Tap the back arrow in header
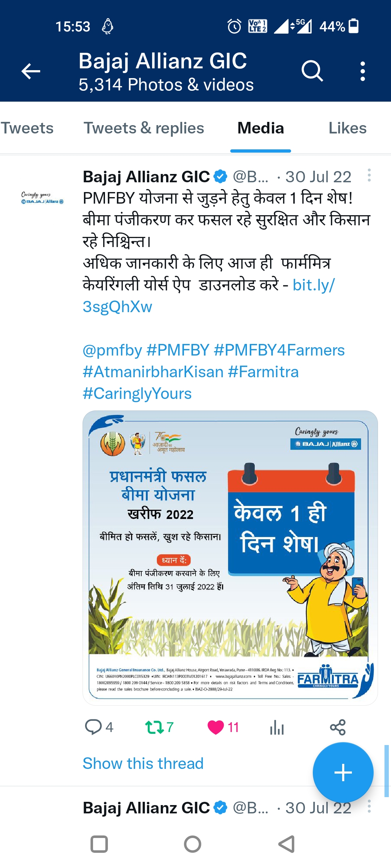The width and height of the screenshot is (391, 868). coord(31,71)
